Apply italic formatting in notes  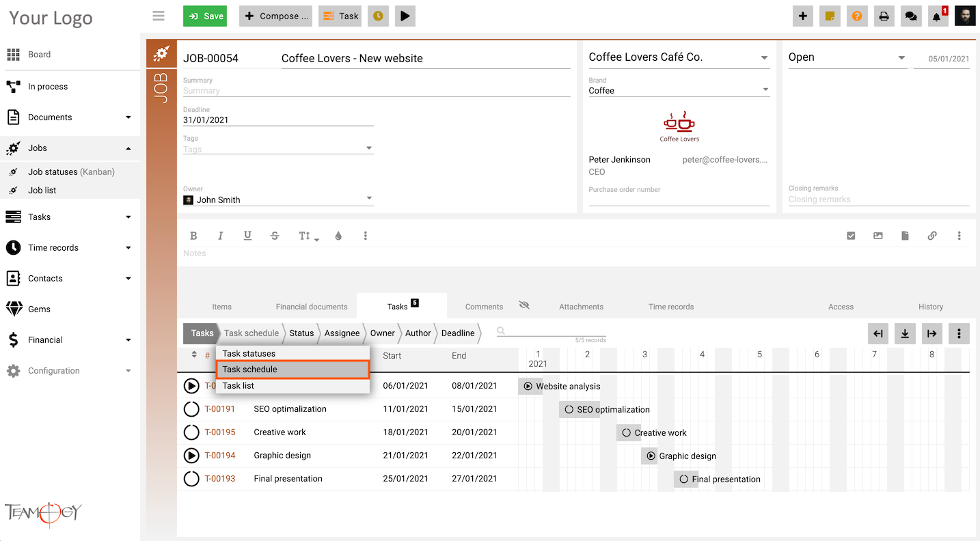(x=220, y=236)
